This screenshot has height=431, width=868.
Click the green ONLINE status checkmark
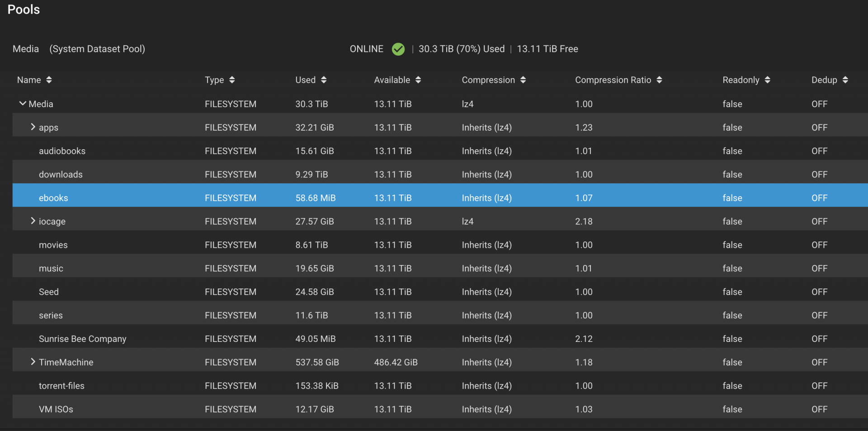(x=398, y=49)
